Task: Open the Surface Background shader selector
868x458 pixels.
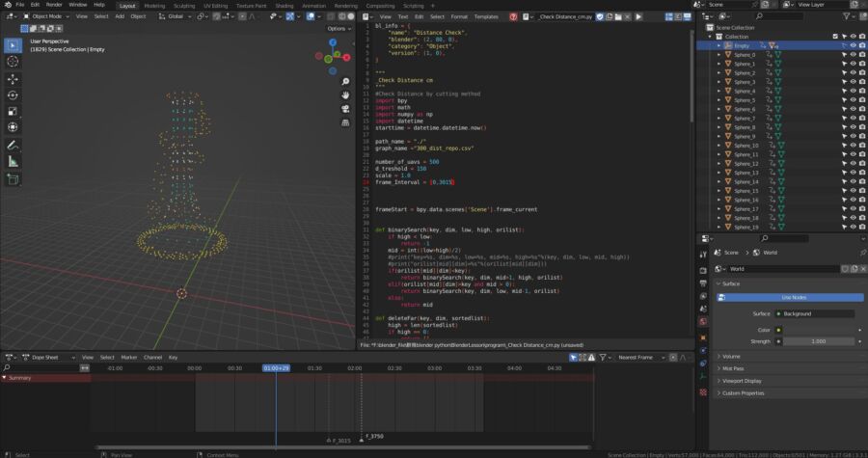Action: point(814,313)
